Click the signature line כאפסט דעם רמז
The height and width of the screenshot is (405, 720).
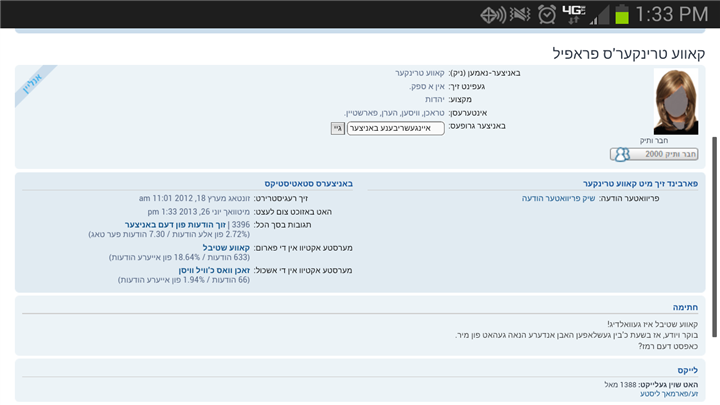coord(668,346)
